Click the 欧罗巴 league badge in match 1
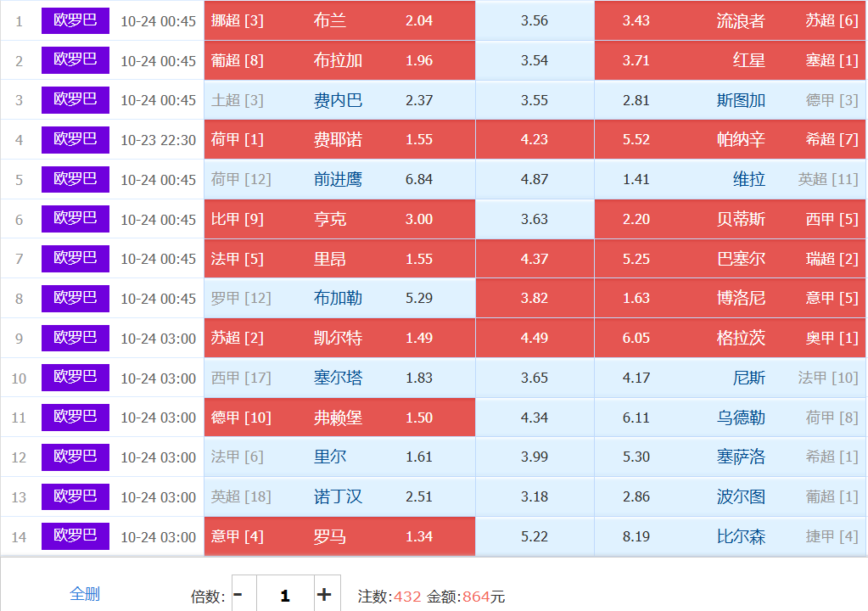This screenshot has height=611, width=868. (x=76, y=20)
